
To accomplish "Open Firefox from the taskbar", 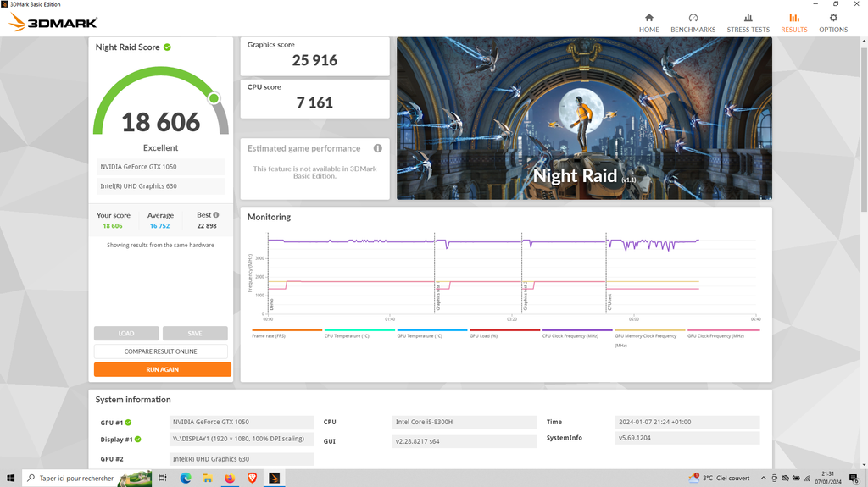I will click(x=230, y=479).
